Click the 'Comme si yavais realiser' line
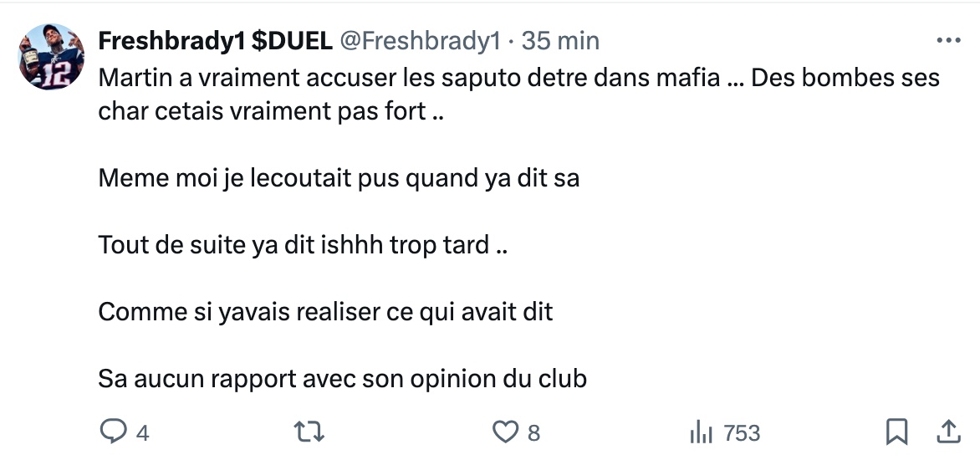 point(325,312)
